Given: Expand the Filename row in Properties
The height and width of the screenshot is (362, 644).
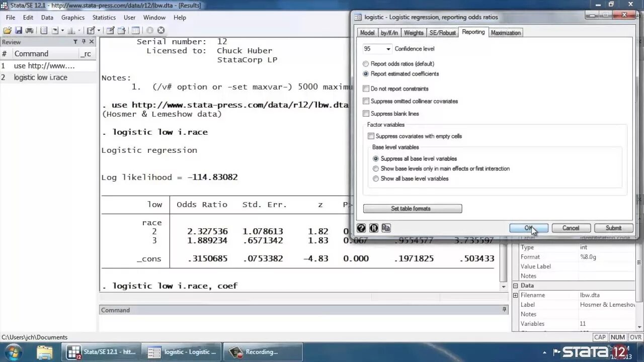Looking at the screenshot, I should (x=515, y=295).
